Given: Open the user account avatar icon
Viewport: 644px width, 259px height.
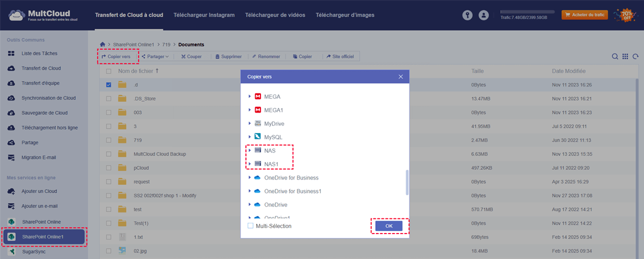Looking at the screenshot, I should (x=484, y=15).
